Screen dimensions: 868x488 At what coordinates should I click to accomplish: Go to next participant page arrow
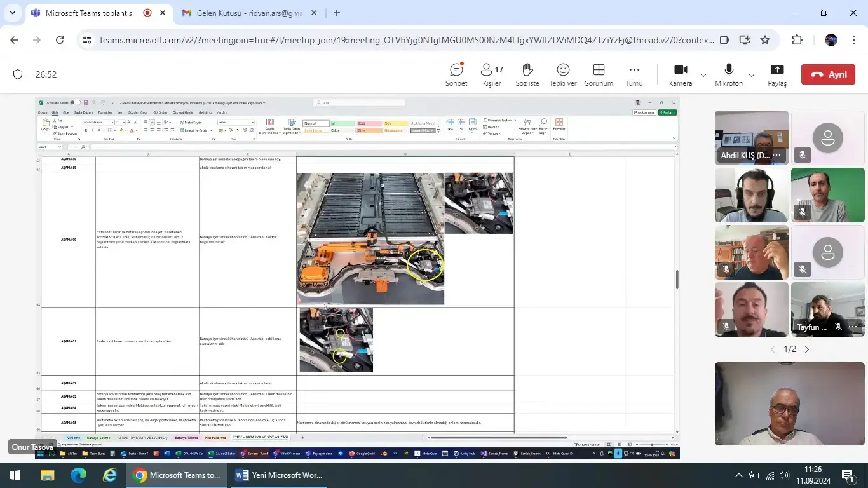pyautogui.click(x=807, y=349)
